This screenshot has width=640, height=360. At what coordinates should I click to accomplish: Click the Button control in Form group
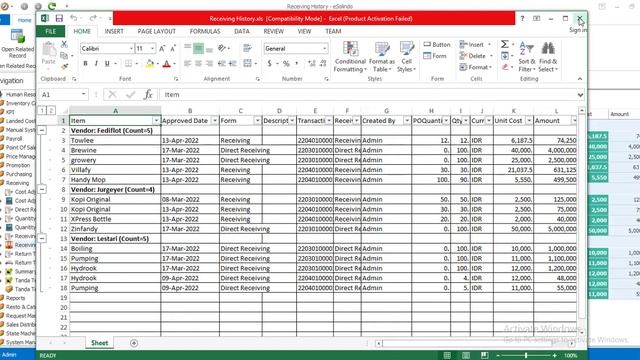[437, 44]
